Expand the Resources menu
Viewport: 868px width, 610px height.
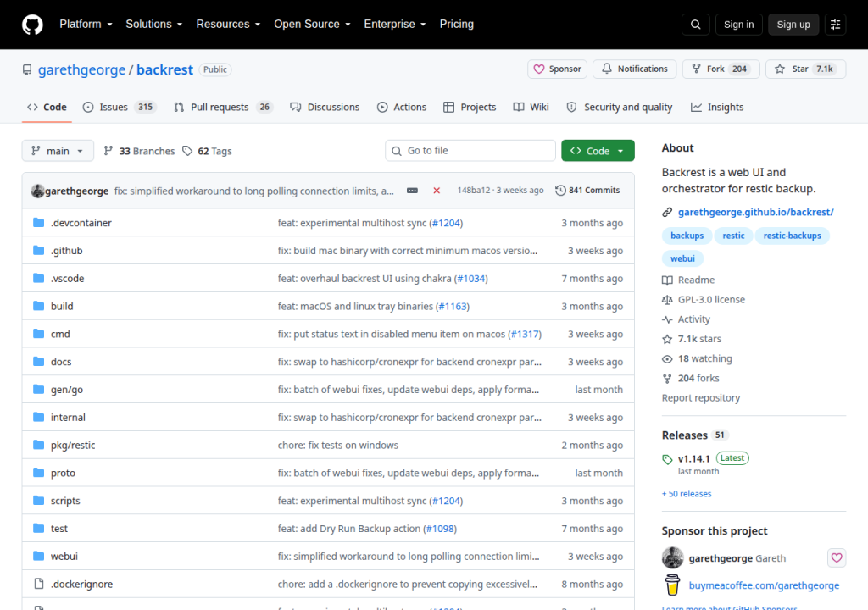(x=228, y=25)
